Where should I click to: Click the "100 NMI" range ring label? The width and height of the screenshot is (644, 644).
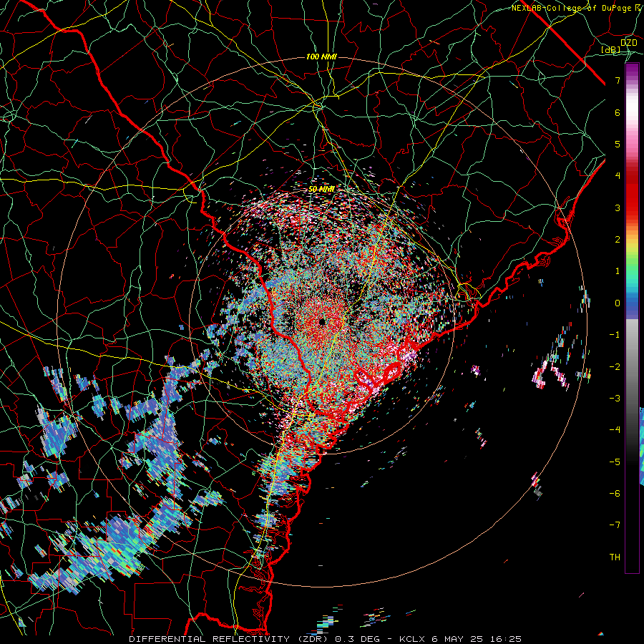tap(321, 57)
